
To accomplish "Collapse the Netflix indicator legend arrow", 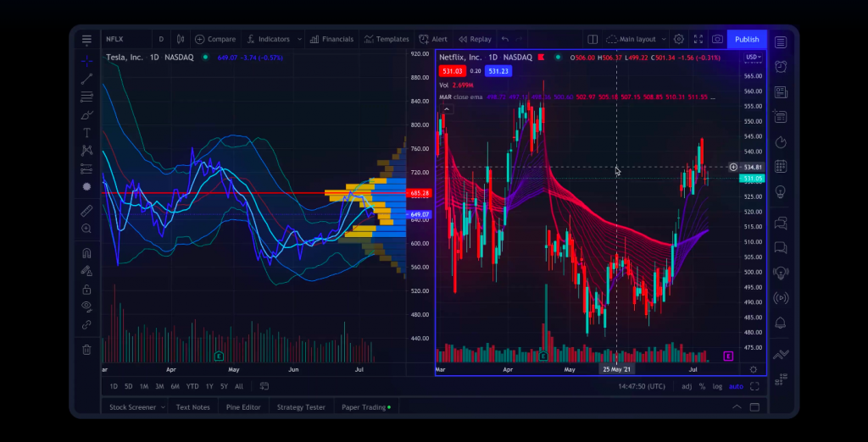I will click(x=446, y=109).
